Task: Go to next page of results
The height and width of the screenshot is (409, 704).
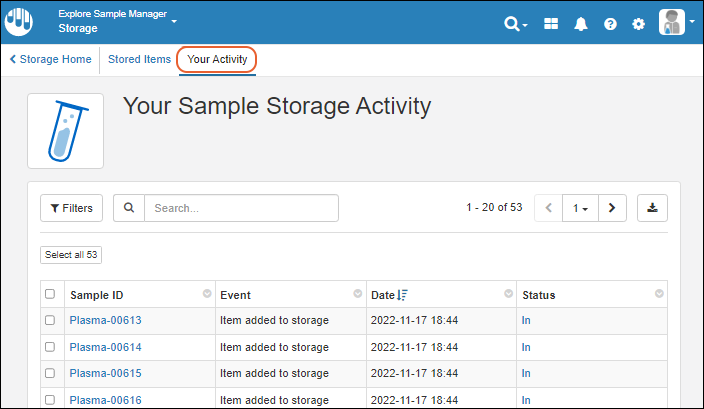Action: [612, 208]
